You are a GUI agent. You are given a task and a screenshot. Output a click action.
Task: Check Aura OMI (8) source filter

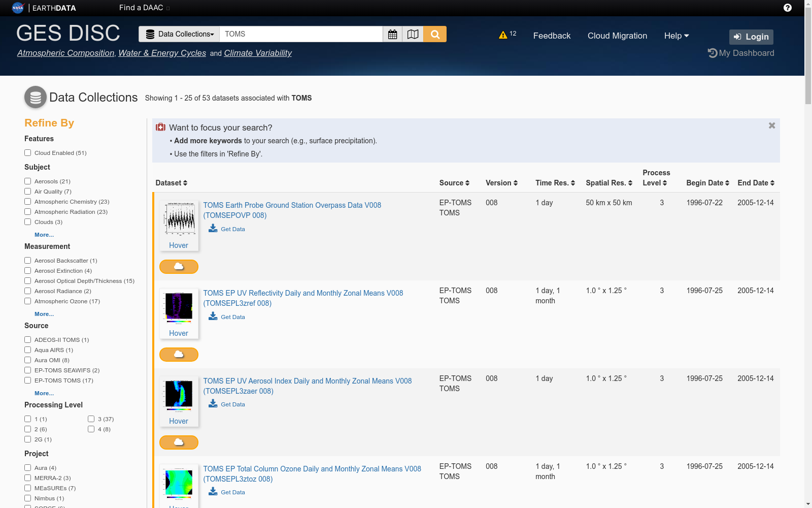[28, 360]
